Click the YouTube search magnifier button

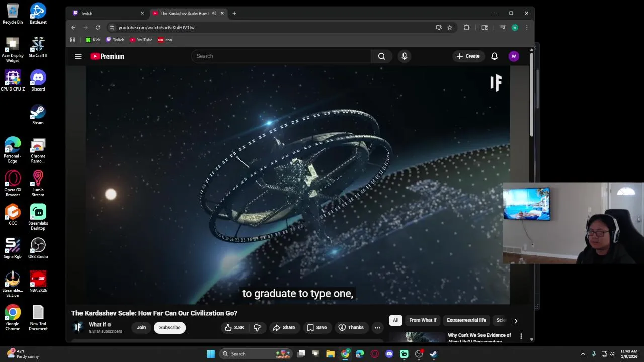click(x=381, y=56)
